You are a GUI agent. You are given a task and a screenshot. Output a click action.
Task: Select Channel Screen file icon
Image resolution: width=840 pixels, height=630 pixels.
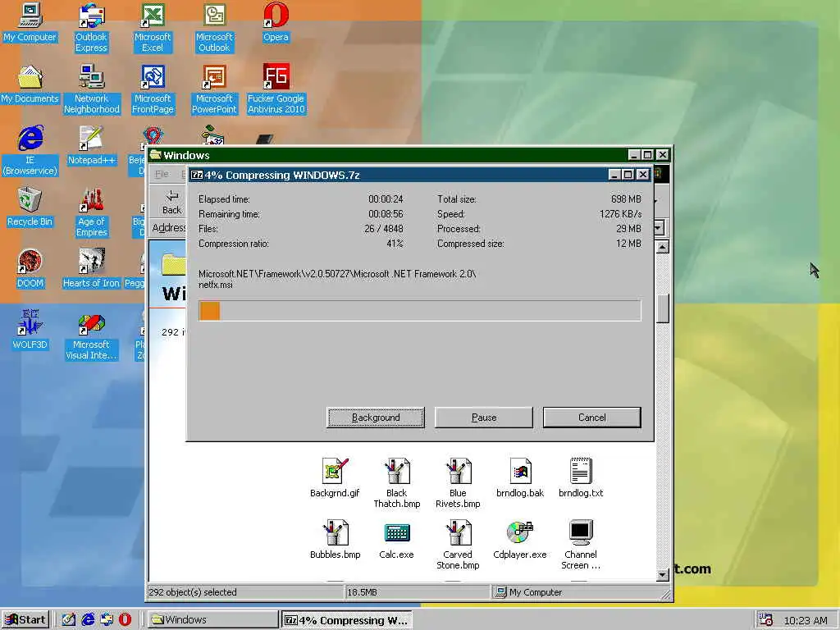pos(581,545)
